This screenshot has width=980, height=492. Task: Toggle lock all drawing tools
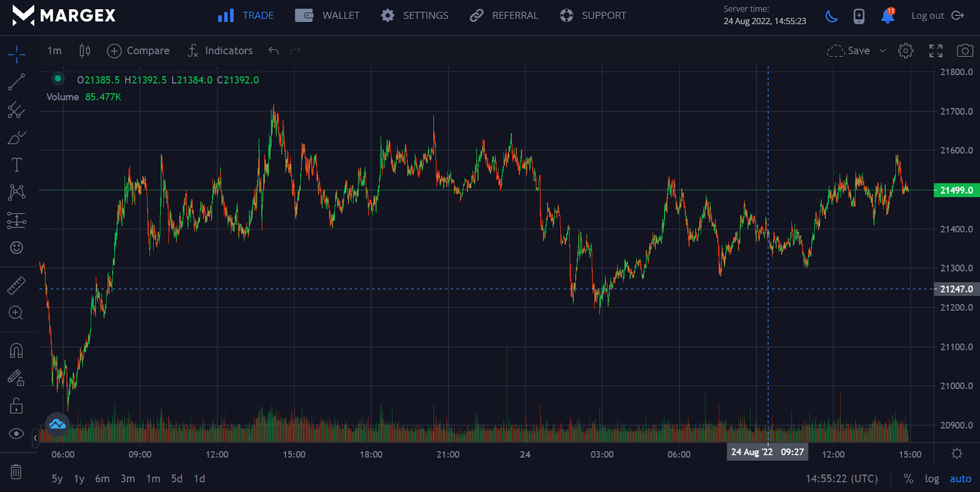point(17,406)
